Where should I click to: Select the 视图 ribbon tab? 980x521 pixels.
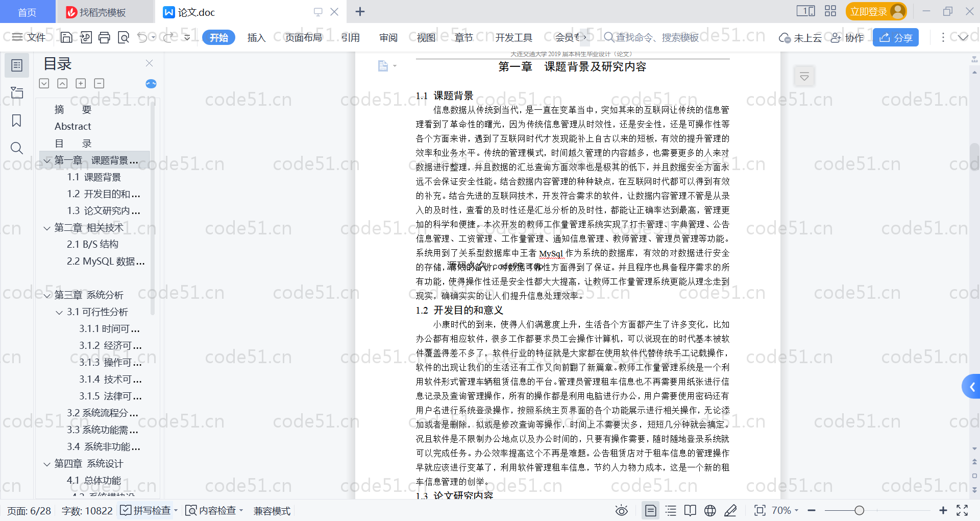tap(426, 37)
